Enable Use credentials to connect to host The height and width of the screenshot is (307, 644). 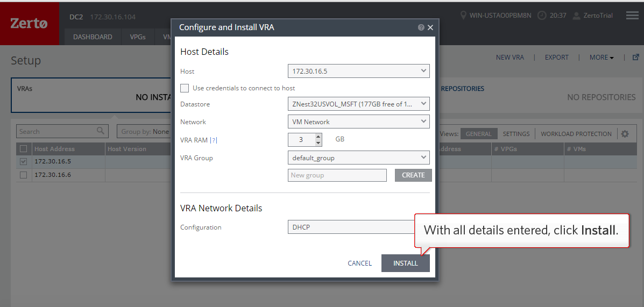point(185,88)
